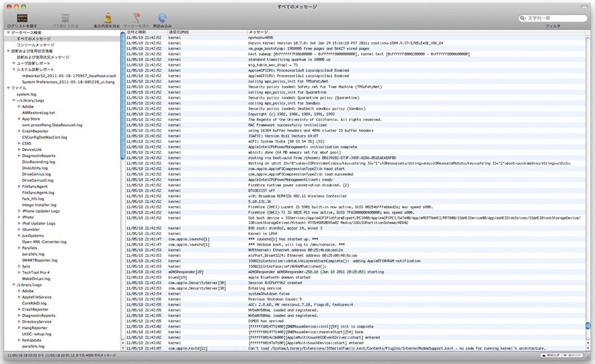Select コンソールメッセージ in the sidebar
Image resolution: width=595 pixels, height=364 pixels.
coord(35,44)
